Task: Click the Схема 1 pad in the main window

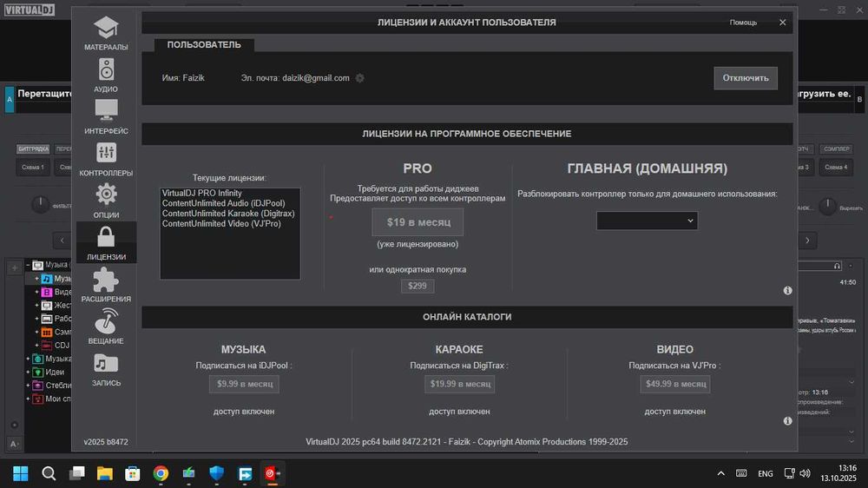Action: point(33,167)
